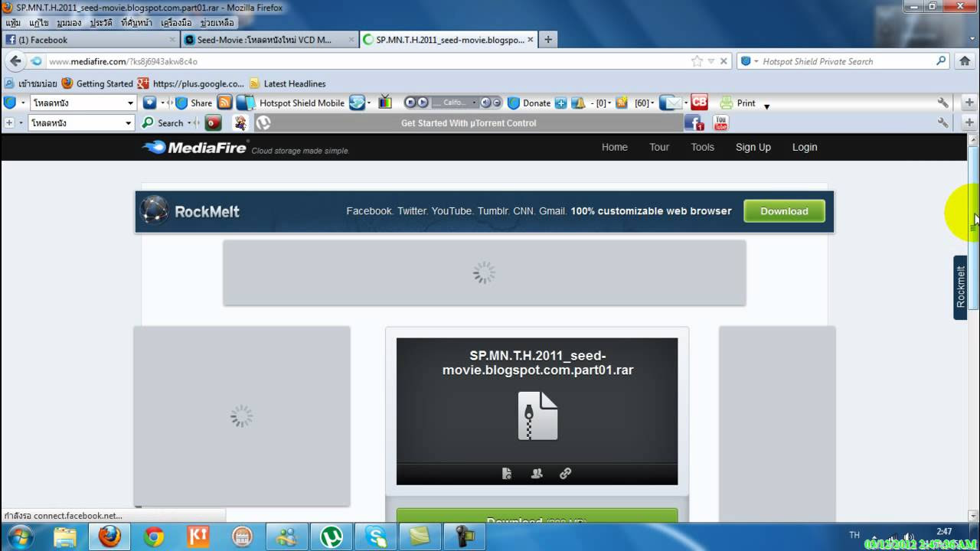The width and height of the screenshot is (980, 551).
Task: Click the red billiard ball toolbar icon
Action: point(214,122)
